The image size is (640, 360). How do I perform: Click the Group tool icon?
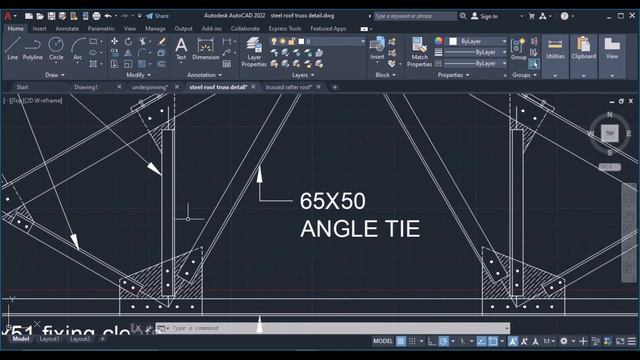coord(518,49)
